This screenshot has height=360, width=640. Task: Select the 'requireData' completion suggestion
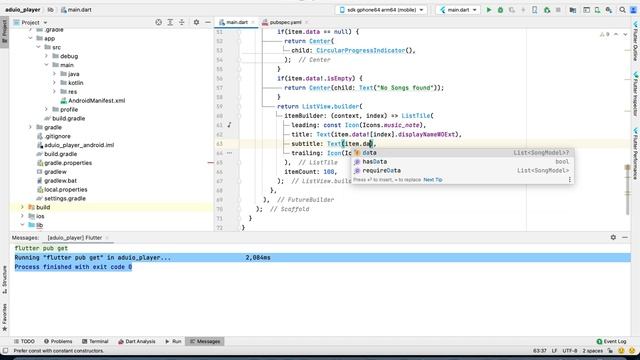click(x=462, y=171)
